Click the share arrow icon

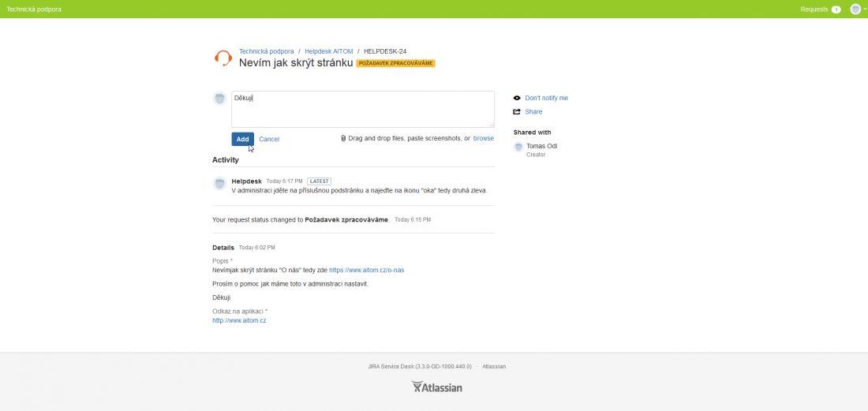pos(517,112)
